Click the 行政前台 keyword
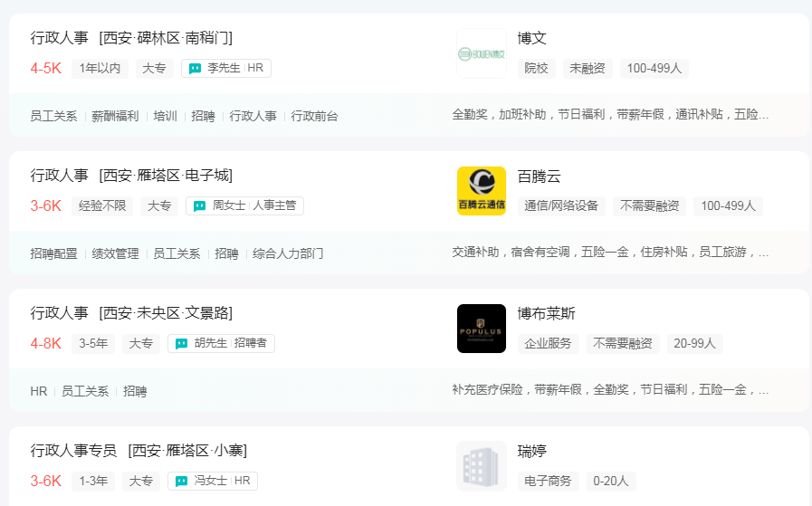This screenshot has height=506, width=812. [314, 116]
